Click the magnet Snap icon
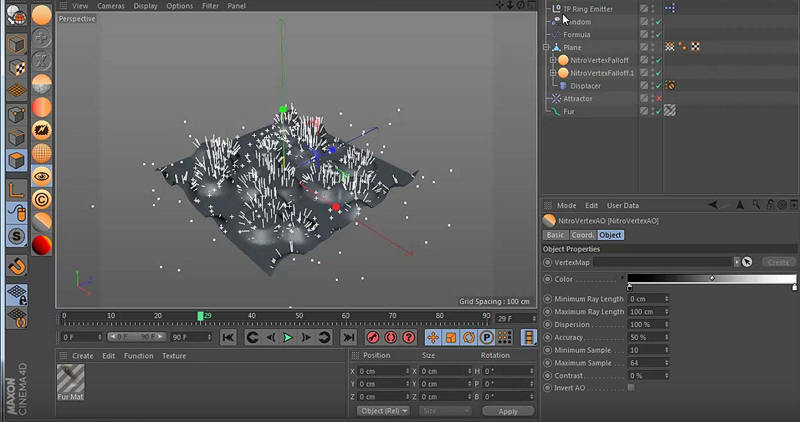The width and height of the screenshot is (800, 422). [16, 267]
